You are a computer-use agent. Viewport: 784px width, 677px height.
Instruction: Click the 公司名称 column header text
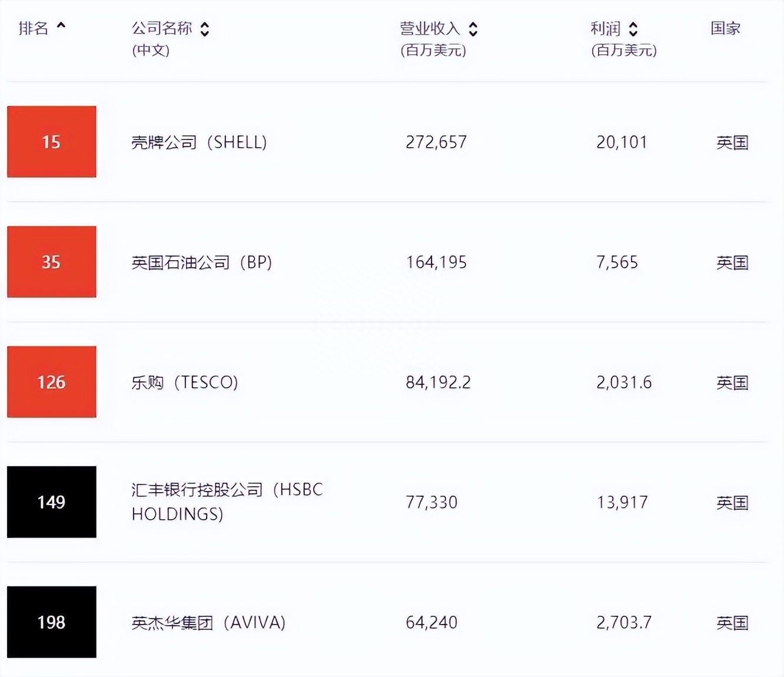point(162,28)
